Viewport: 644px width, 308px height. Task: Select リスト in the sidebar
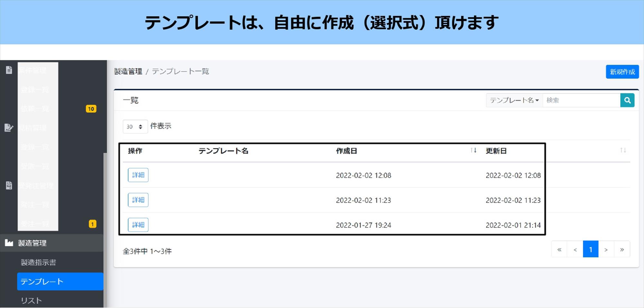click(31, 301)
